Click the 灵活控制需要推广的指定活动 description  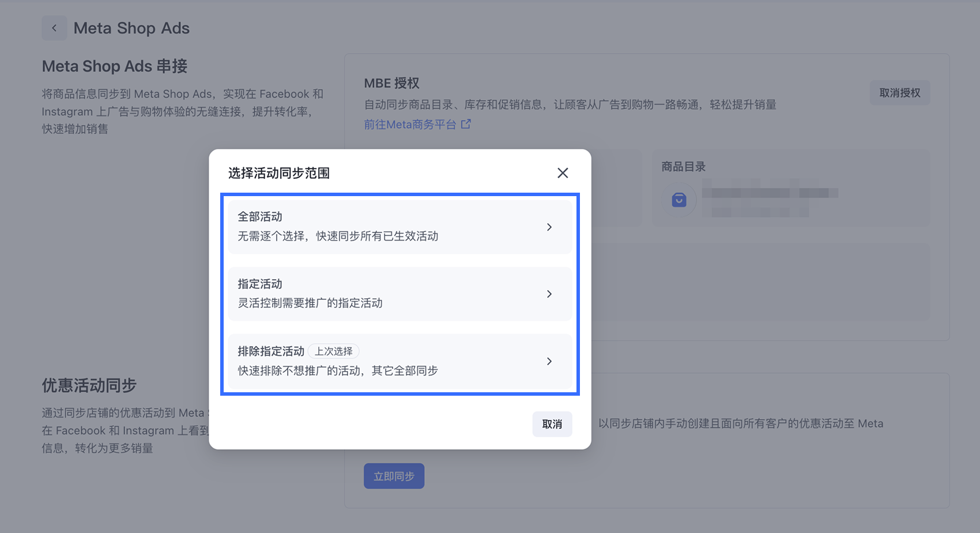pos(310,303)
